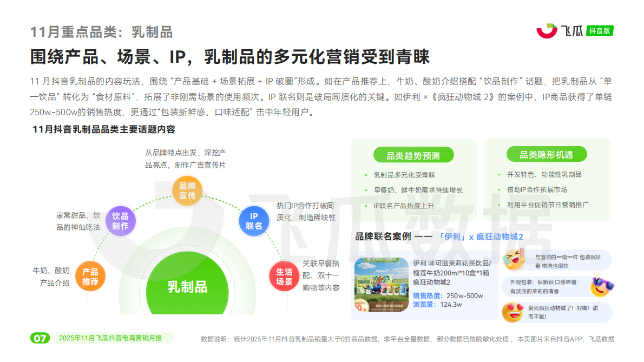Click the sunglasses emoji icon
644x362 pixels.
tap(602, 285)
